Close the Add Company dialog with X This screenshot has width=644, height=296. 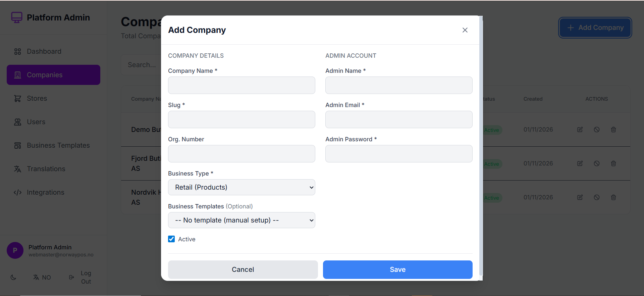pyautogui.click(x=465, y=30)
